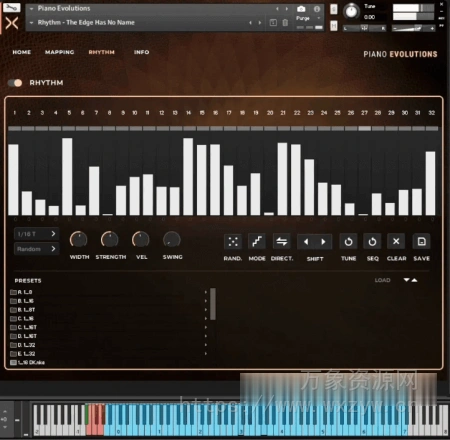This screenshot has width=450, height=440.
Task: Go to previous snapshot for Rhythm preset
Action: [x=250, y=23]
